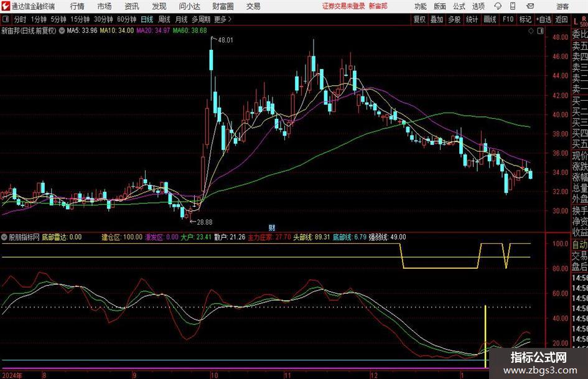
Task: Open the envelope message icon
Action: point(530,6)
